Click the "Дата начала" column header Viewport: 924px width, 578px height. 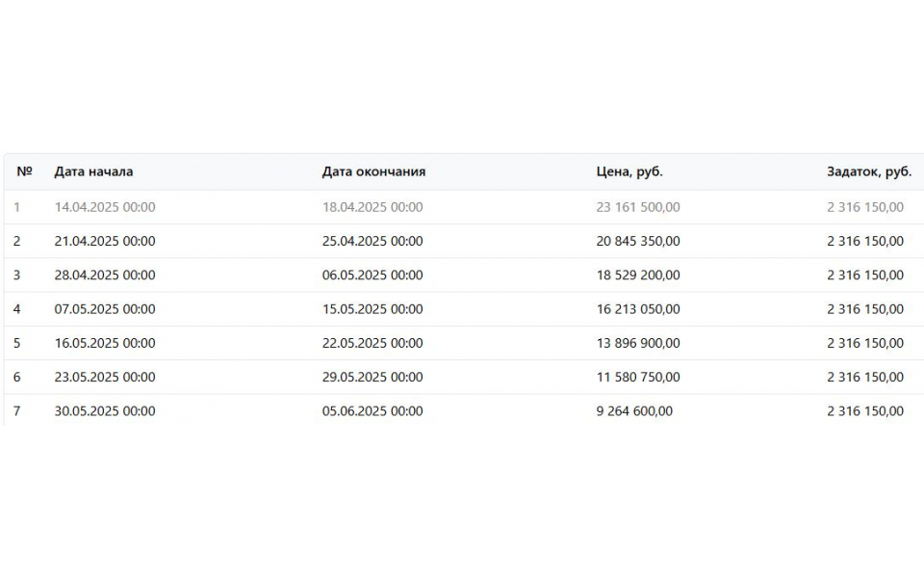point(93,171)
